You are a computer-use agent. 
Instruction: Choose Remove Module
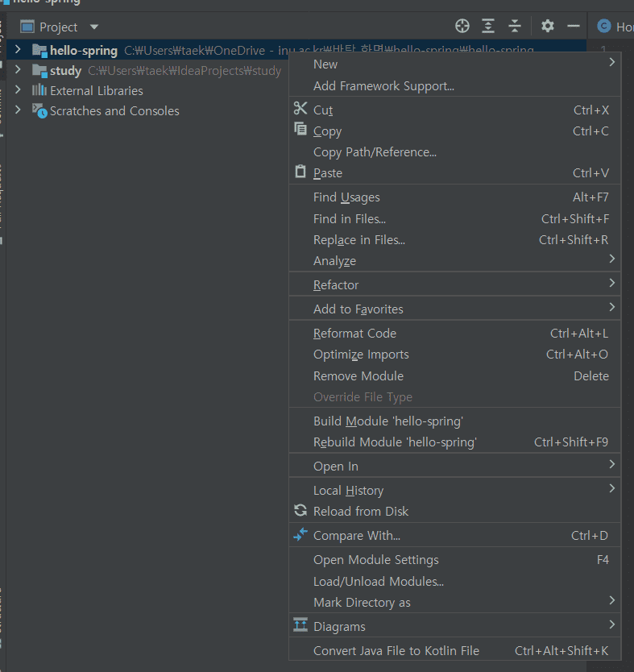click(x=455, y=375)
